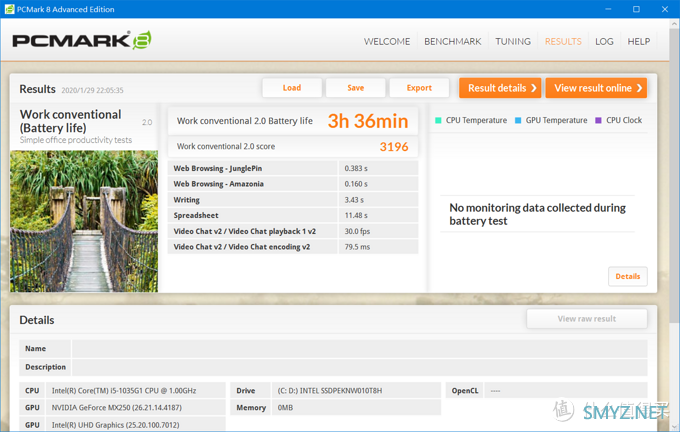This screenshot has width=680, height=432.
Task: Click the PCMark 8 logo
Action: pyautogui.click(x=82, y=40)
